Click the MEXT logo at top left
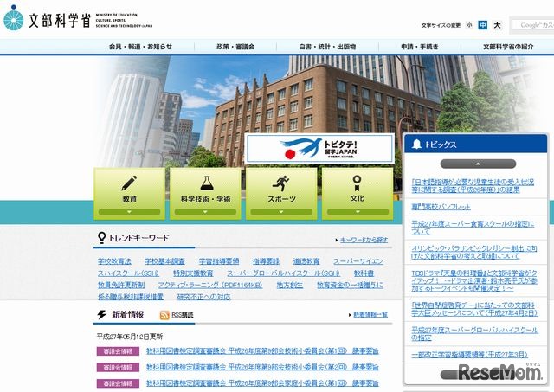This screenshot has height=392, width=554. (x=78, y=18)
